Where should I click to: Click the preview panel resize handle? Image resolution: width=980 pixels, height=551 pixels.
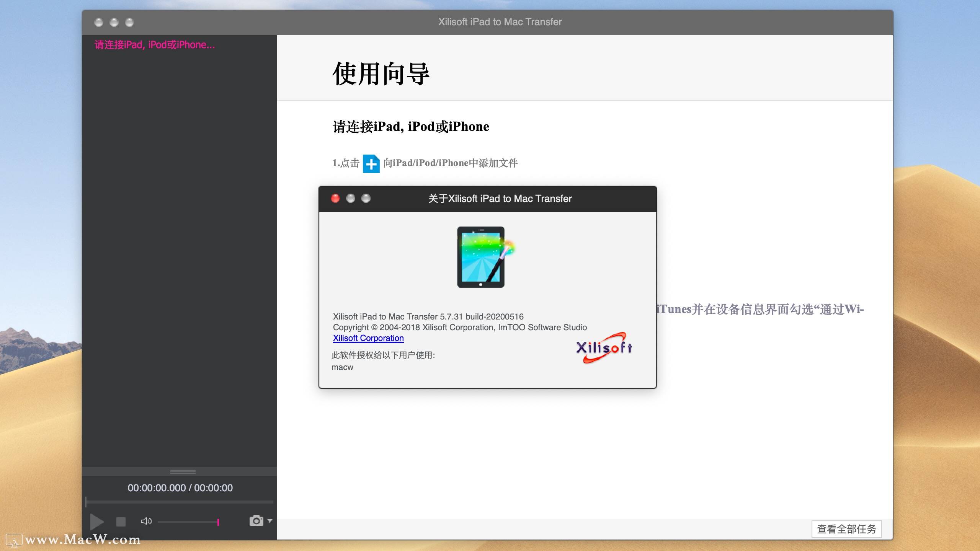(183, 471)
